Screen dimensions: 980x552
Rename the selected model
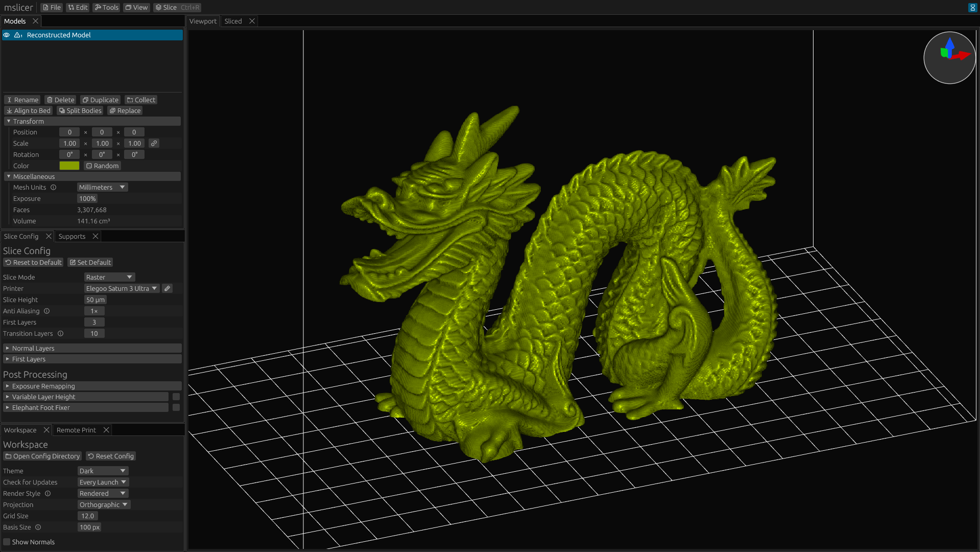(22, 100)
